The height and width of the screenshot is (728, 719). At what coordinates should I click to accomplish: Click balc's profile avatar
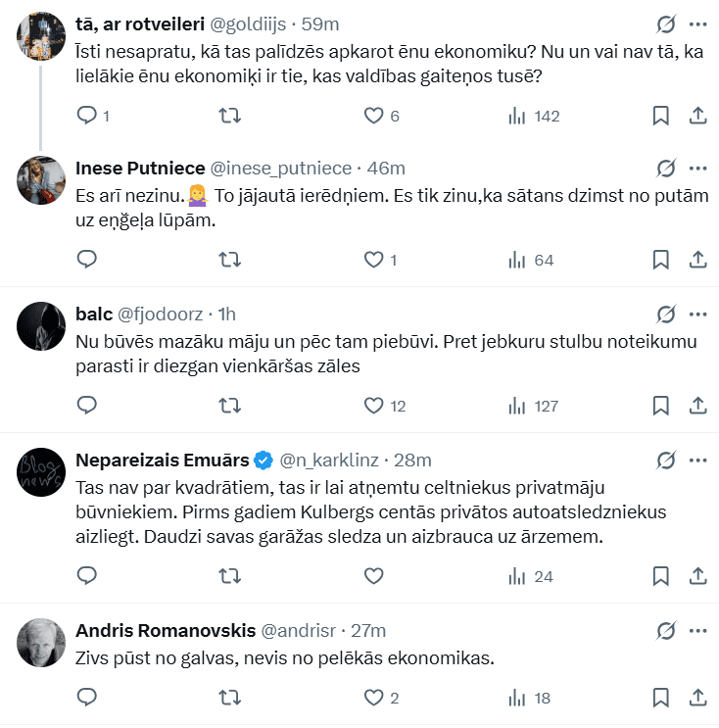41,326
